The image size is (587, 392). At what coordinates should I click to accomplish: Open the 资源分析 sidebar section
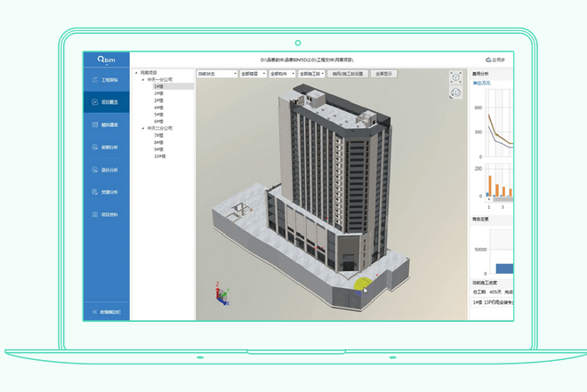click(107, 192)
